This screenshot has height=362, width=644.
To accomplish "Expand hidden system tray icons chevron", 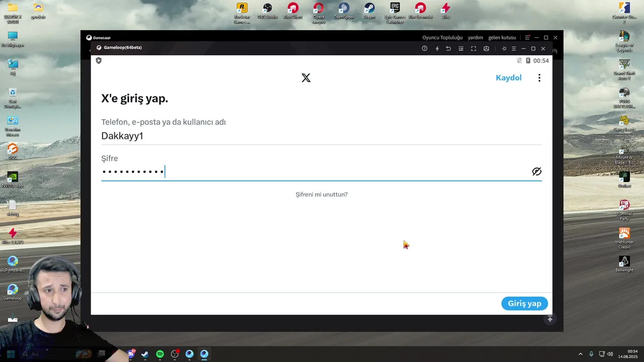I will click(580, 354).
